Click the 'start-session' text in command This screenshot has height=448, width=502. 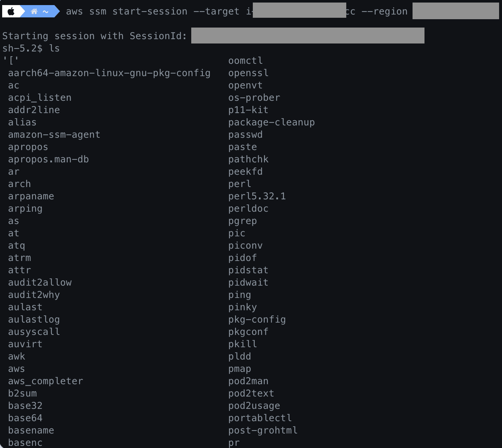pyautogui.click(x=150, y=11)
